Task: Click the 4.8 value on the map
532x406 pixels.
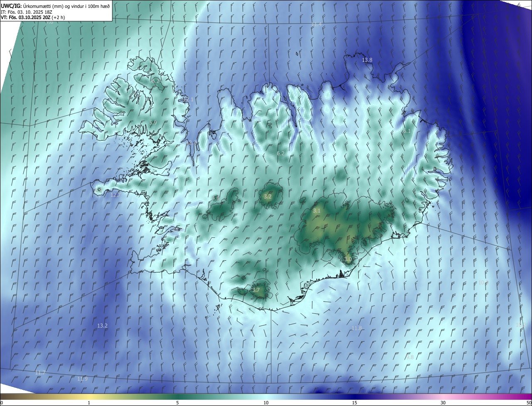Action: point(215,199)
